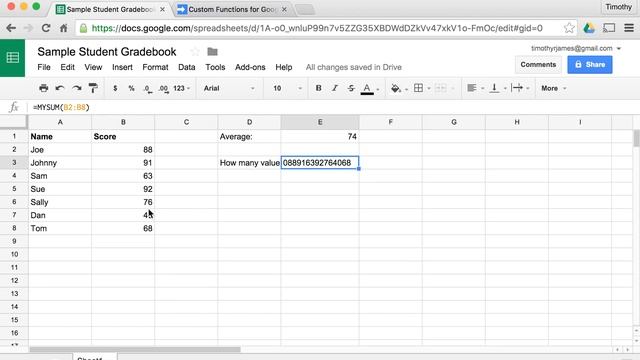Select row 5 header
This screenshot has width=640, height=360.
point(14,189)
